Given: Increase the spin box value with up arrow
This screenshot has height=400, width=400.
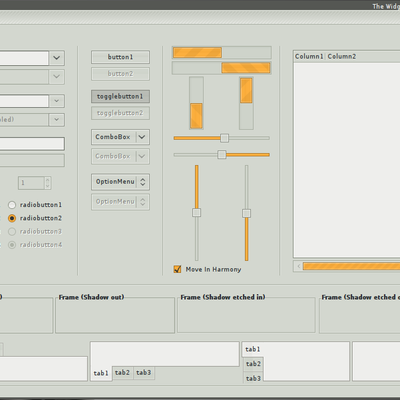Looking at the screenshot, I should [x=48, y=180].
